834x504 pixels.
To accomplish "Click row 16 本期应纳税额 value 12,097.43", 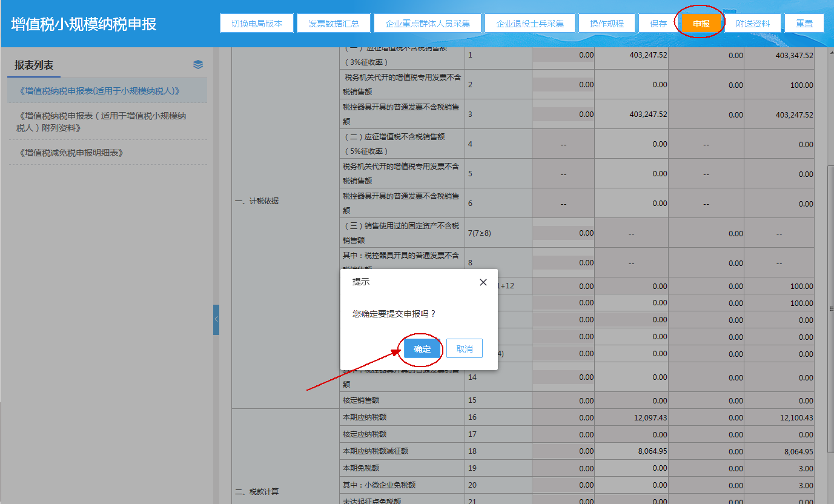I will 631,417.
